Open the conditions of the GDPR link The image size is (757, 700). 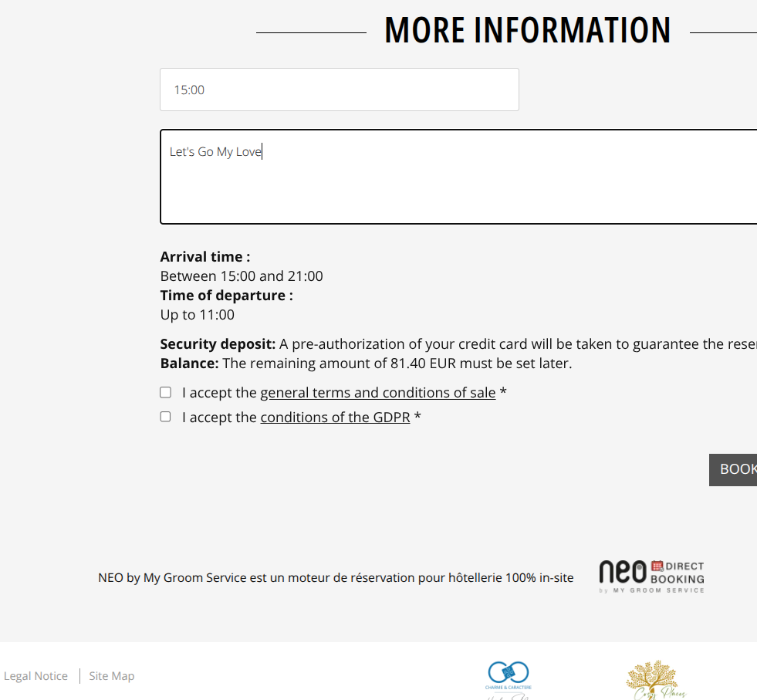[335, 418]
